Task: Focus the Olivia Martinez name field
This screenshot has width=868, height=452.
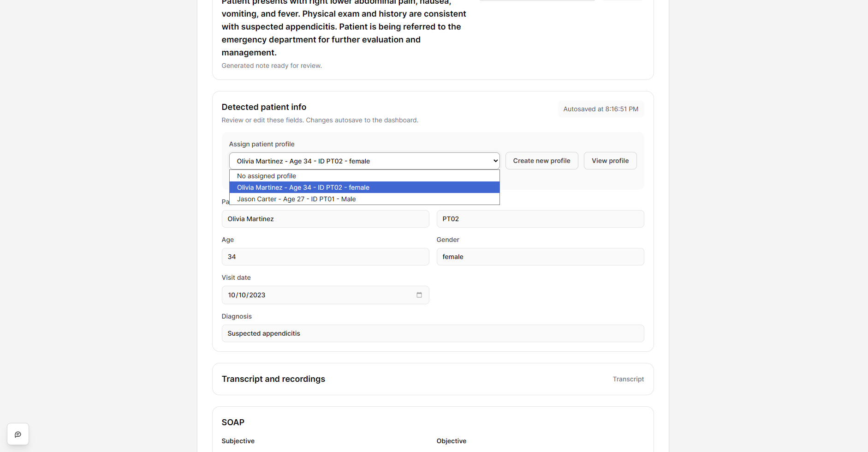Action: [x=325, y=219]
